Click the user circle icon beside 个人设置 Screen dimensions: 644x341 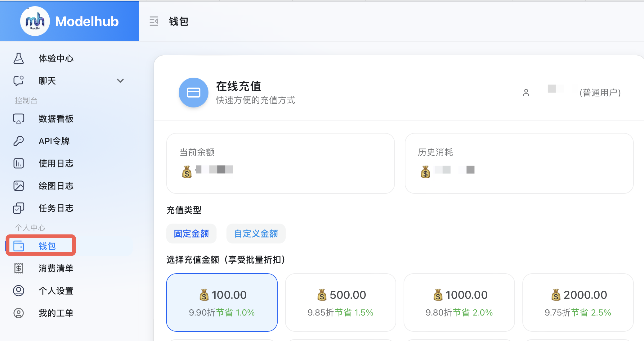coord(19,291)
